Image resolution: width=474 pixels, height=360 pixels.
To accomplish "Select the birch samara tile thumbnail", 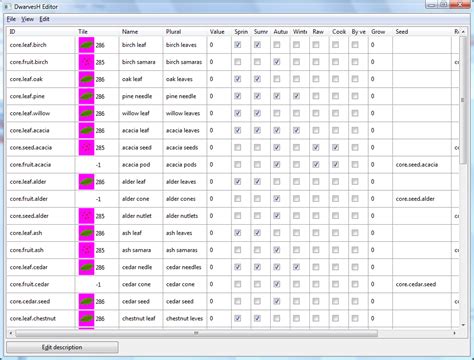I will pos(86,62).
